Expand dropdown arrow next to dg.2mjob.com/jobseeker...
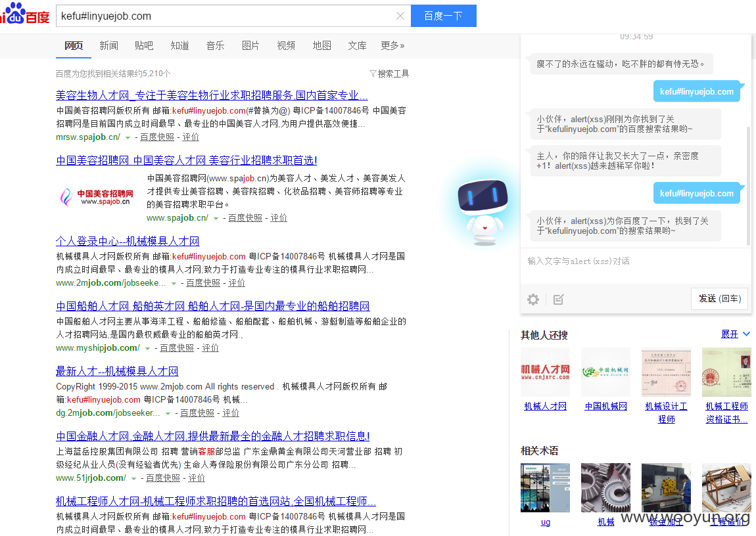Screen dimensions: 756x536 click(x=168, y=414)
